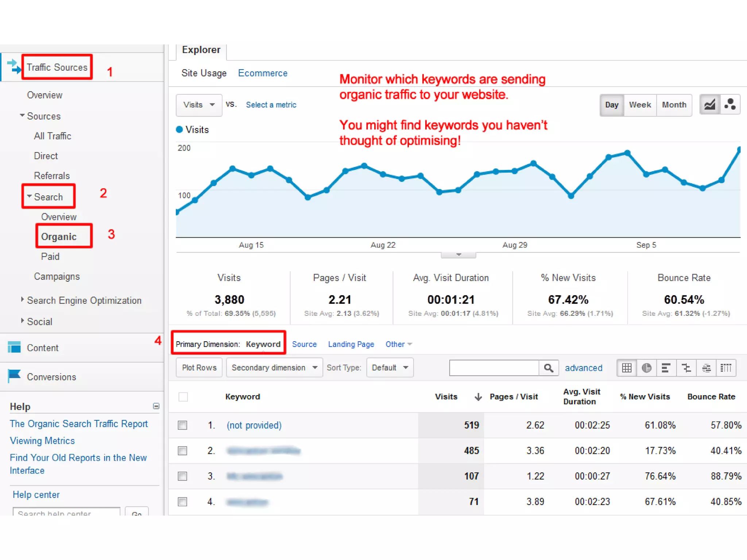Expand Search Engine Optimization section
Image resolution: width=747 pixels, height=560 pixels.
(x=84, y=300)
